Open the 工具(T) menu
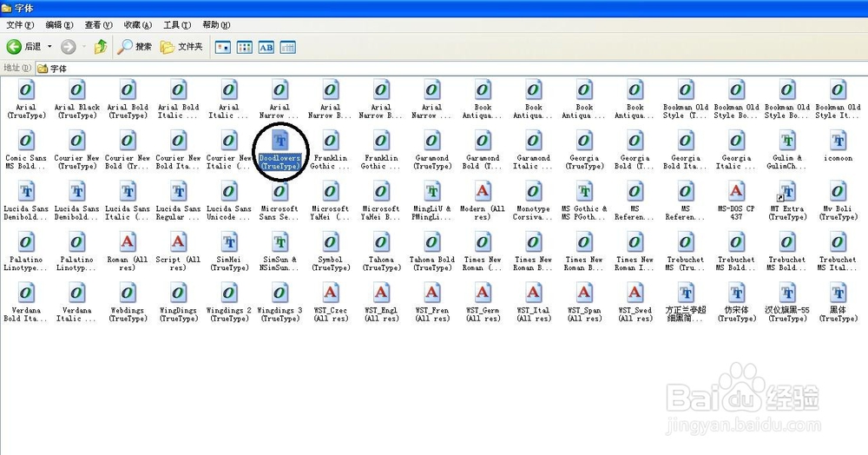The image size is (868, 455). coord(177,25)
